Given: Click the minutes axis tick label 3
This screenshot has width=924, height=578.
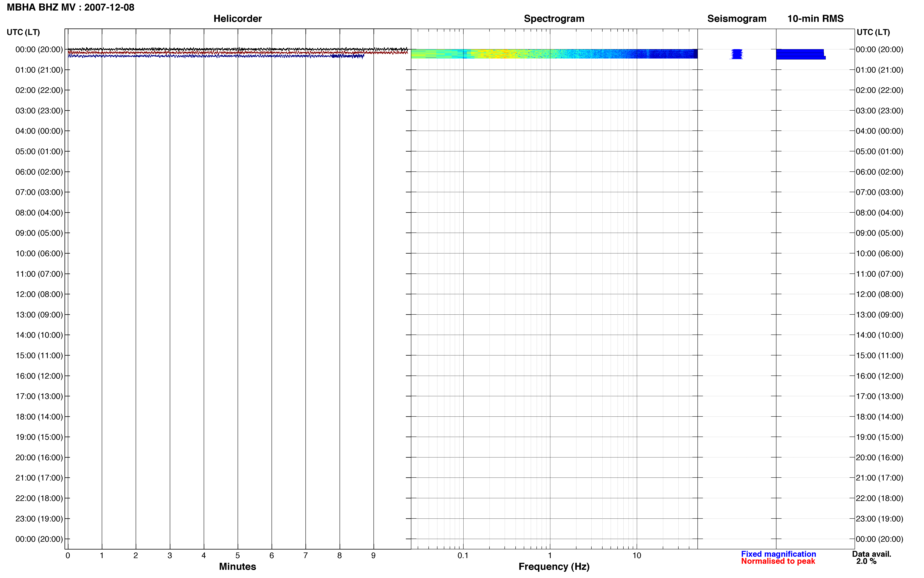Looking at the screenshot, I should [x=170, y=556].
